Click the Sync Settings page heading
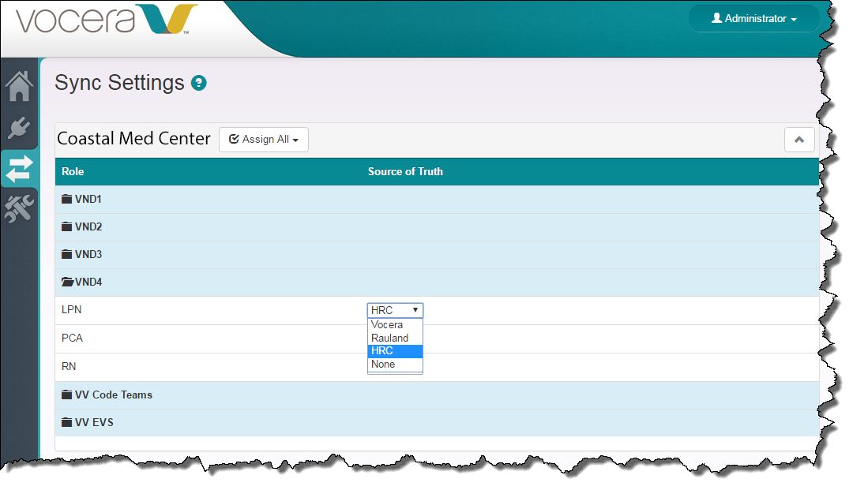868x490 pixels. [x=119, y=83]
